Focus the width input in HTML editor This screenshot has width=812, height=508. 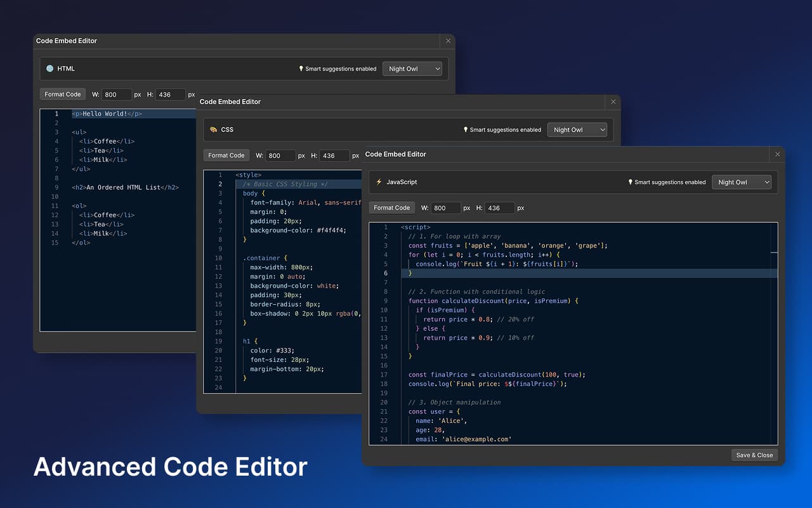point(116,94)
